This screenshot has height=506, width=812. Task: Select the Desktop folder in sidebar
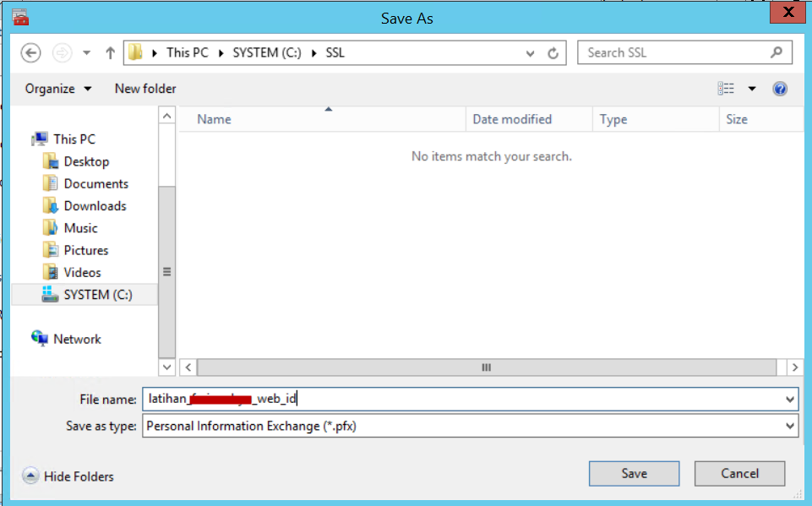(x=86, y=161)
